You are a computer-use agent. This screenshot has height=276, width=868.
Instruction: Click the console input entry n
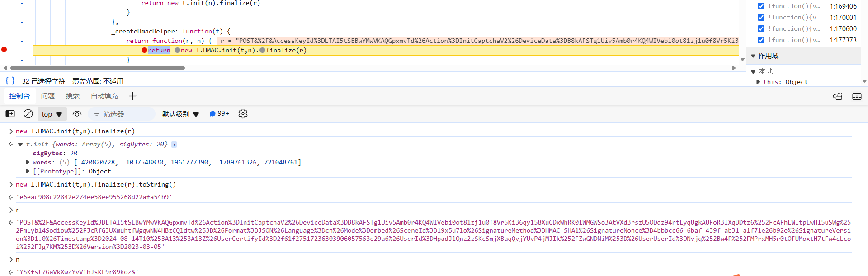[x=18, y=259]
